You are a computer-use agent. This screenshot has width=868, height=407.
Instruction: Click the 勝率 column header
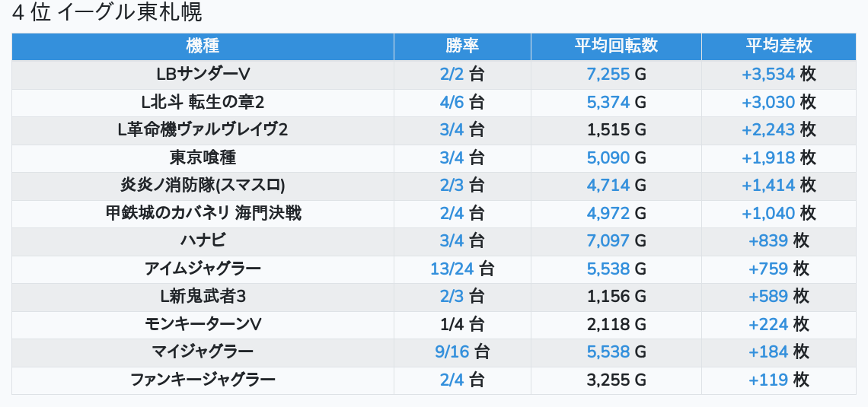(x=462, y=46)
